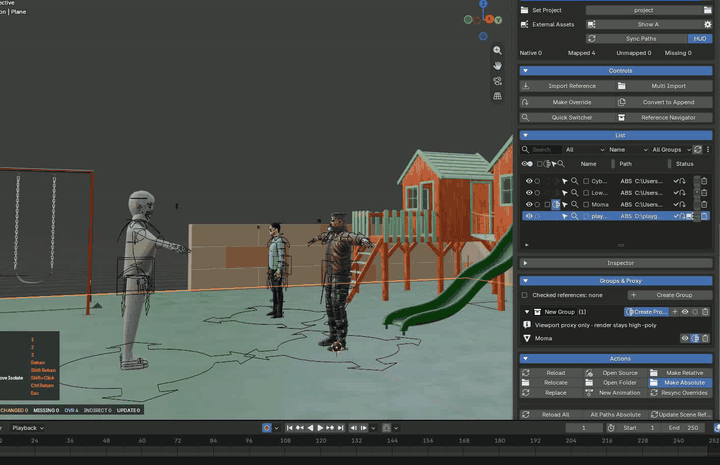Delete the Cyb... reference trash icon
720x465 pixels.
(704, 181)
